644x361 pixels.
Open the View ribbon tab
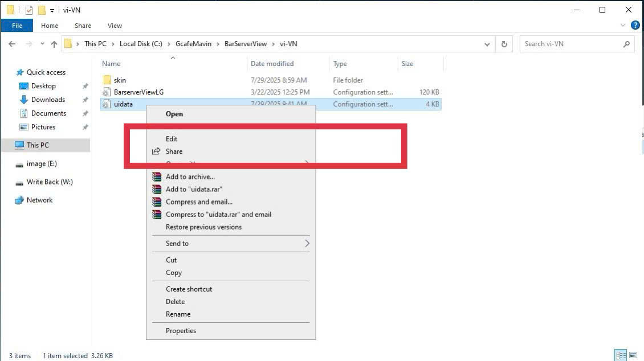[x=115, y=26]
